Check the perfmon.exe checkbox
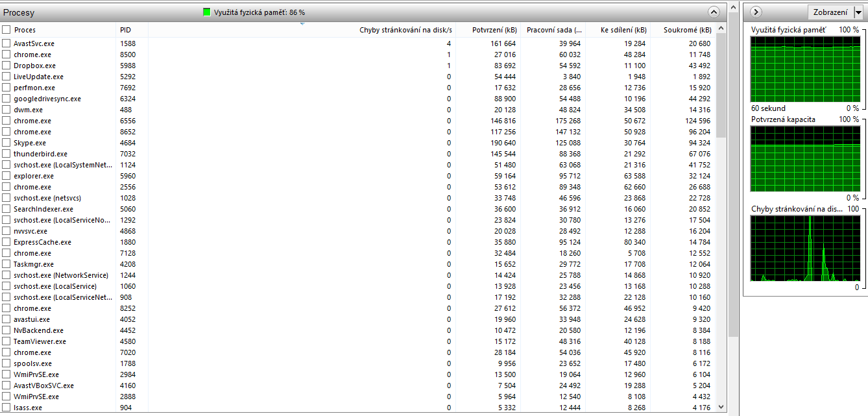Image resolution: width=868 pixels, height=416 pixels. [6, 88]
